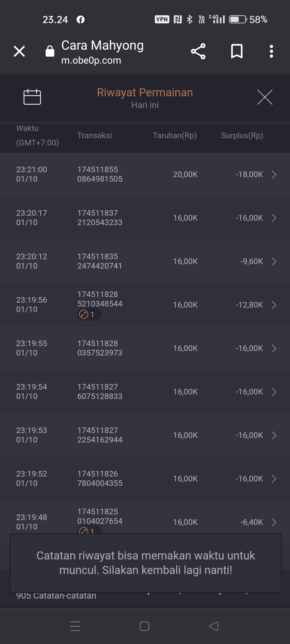Select transaction 174511826 7804004355 row
This screenshot has height=644, width=290.
[x=100, y=479]
